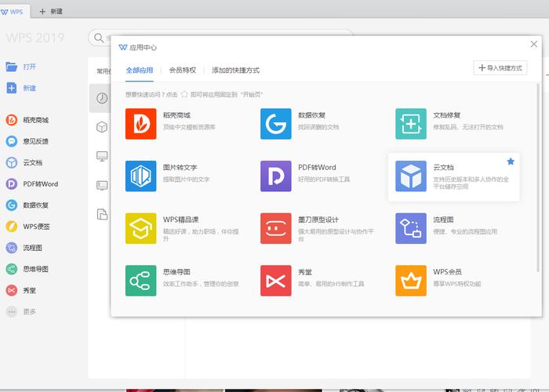Open 流程图 from left sidebar
The image size is (549, 392).
(x=24, y=248)
